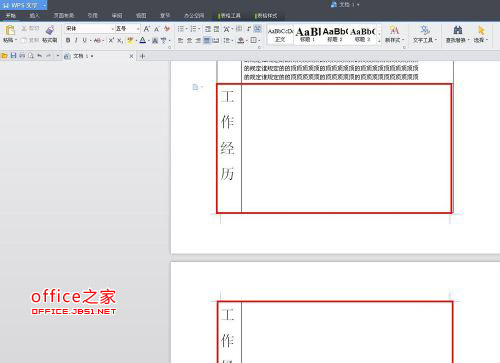This screenshot has height=363, width=500.
Task: Click the distributed alignment icon
Action: pos(216,41)
